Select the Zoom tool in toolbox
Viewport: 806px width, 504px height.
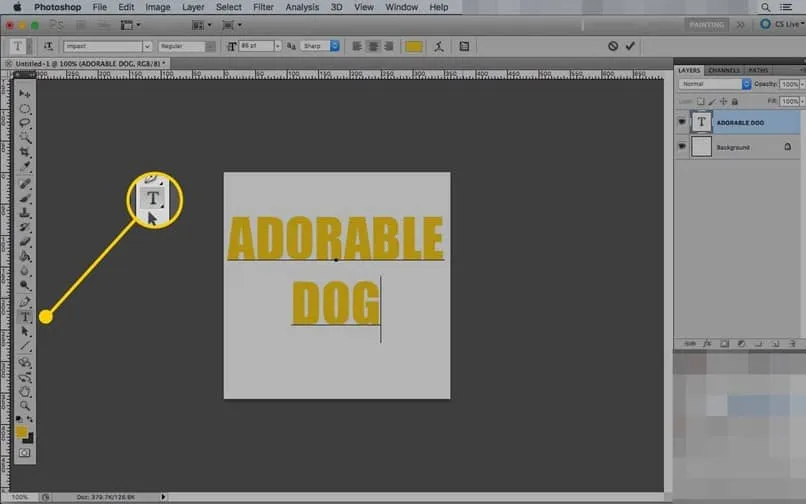point(26,405)
